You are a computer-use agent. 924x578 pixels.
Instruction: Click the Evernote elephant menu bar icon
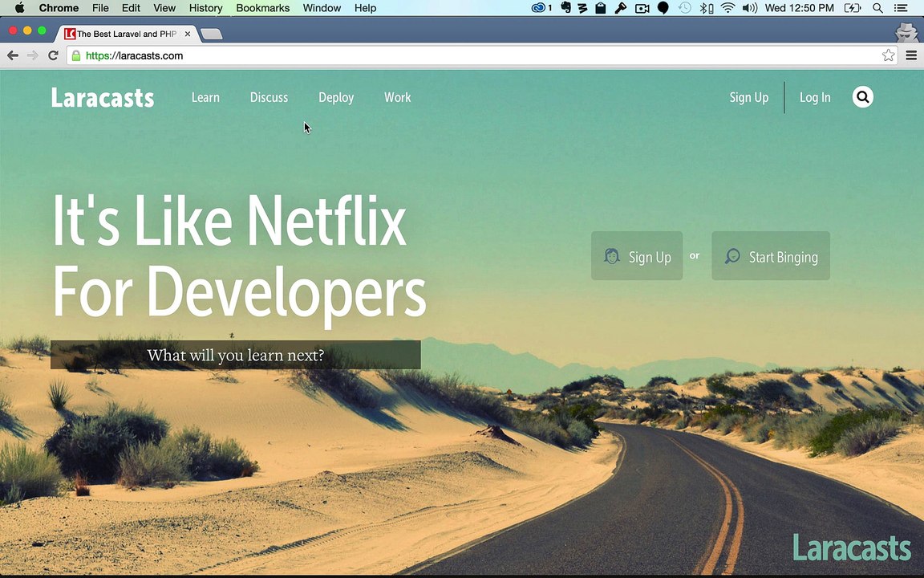click(565, 8)
